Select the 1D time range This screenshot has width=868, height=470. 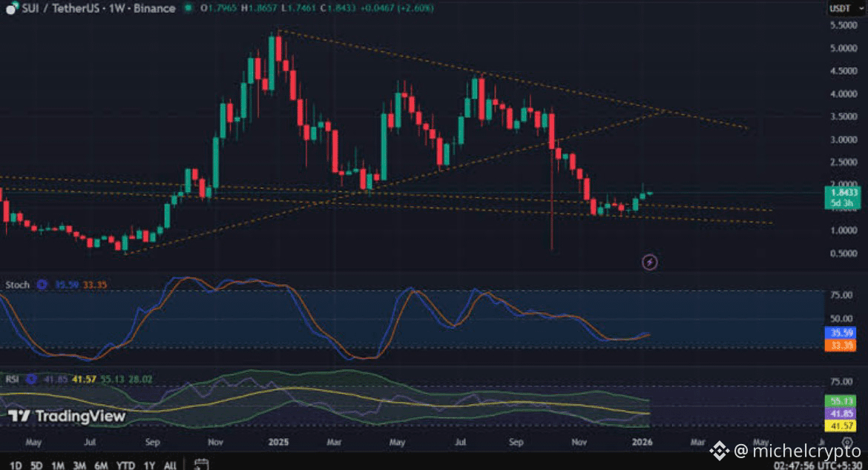tap(16, 465)
